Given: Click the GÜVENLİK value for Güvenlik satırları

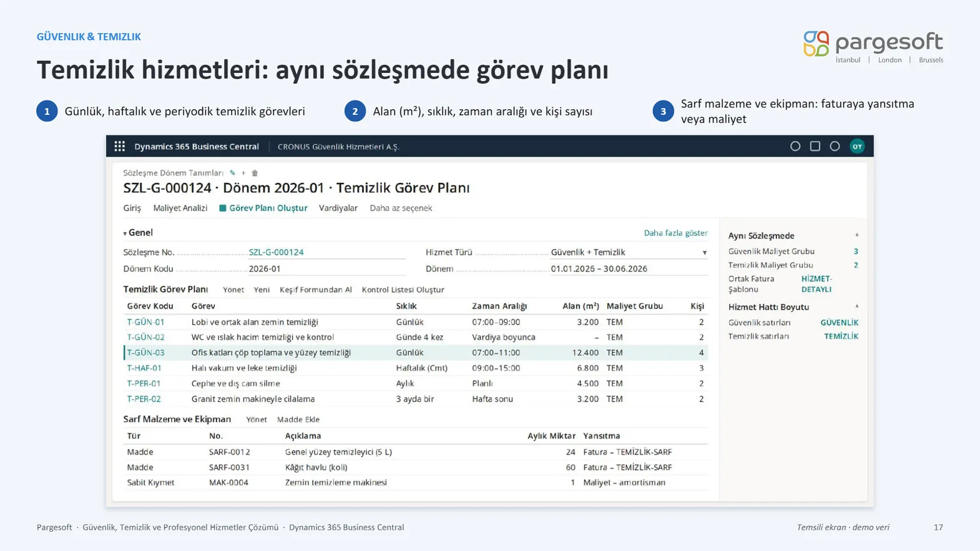Looking at the screenshot, I should click(x=839, y=323).
